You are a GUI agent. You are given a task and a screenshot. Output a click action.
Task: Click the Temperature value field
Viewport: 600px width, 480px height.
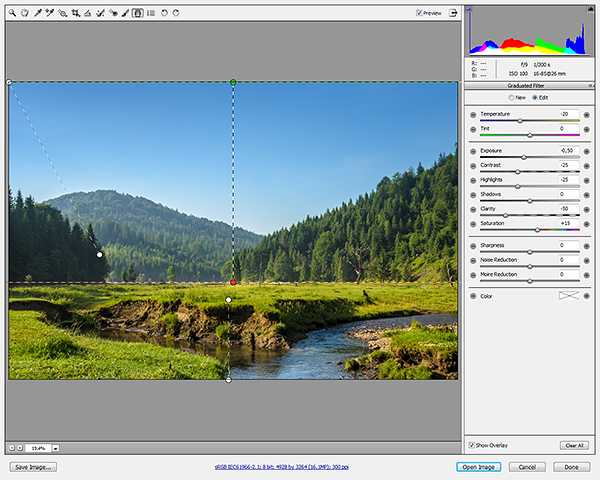[568, 114]
